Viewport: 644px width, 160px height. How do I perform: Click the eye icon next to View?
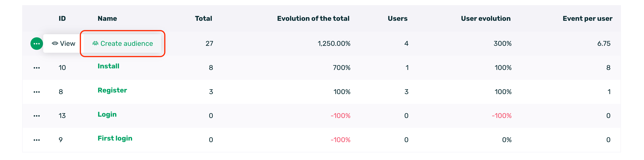(55, 43)
